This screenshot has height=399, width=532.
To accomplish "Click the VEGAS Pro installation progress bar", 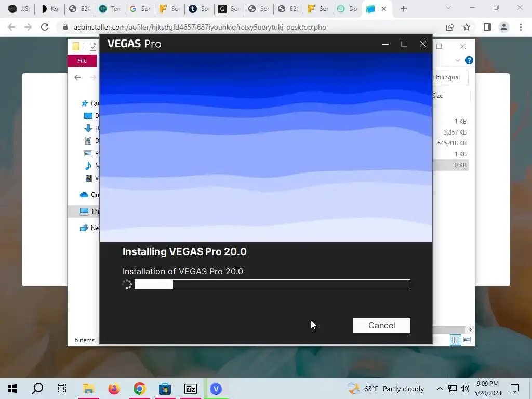I will pyautogui.click(x=272, y=284).
